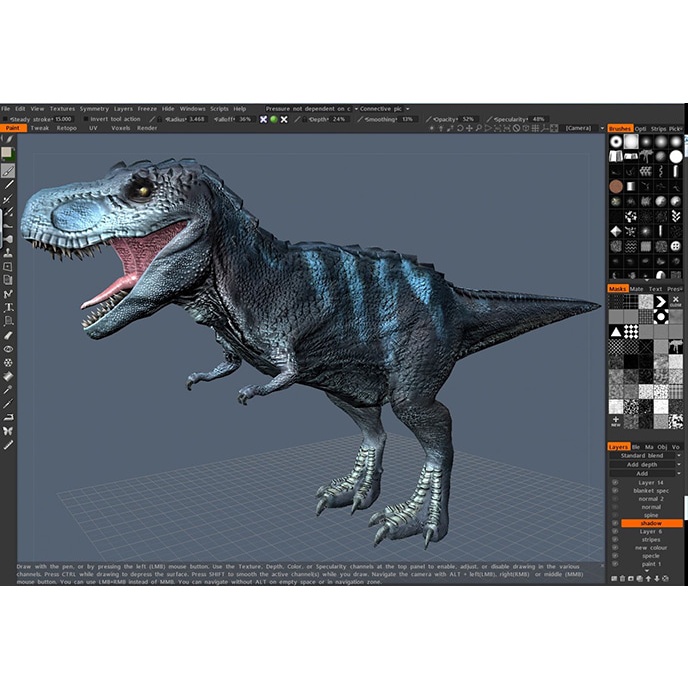688x688 pixels.
Task: Select the palm tree brush alpha
Action: click(646, 157)
